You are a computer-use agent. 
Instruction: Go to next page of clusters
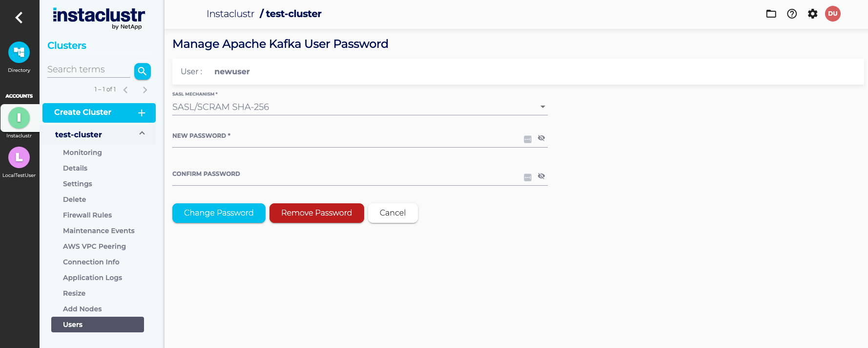(145, 90)
